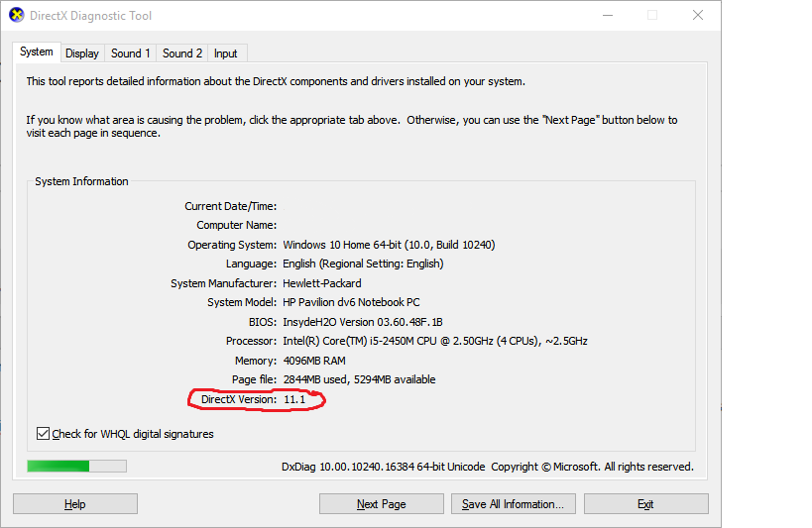This screenshot has height=528, width=812.
Task: Select the DirectX Version value 11.1
Action: [x=294, y=399]
